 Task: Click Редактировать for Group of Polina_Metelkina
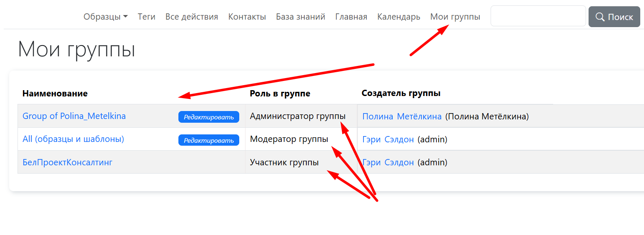coord(208,117)
